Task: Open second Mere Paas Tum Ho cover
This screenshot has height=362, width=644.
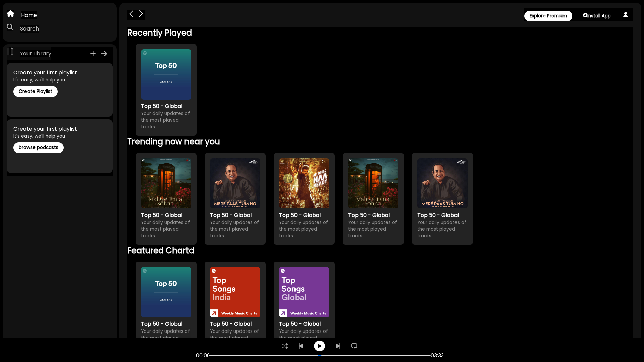Action: click(442, 183)
